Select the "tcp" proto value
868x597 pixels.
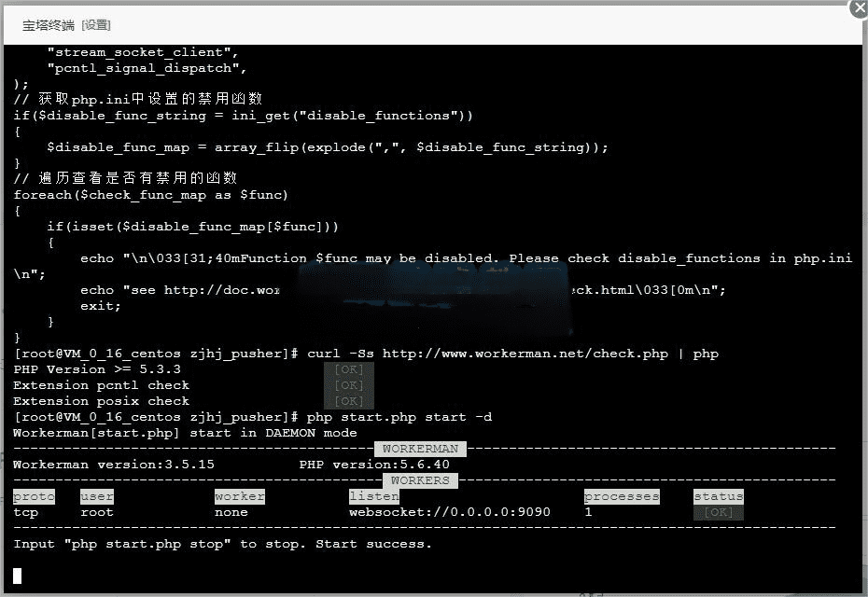click(26, 512)
